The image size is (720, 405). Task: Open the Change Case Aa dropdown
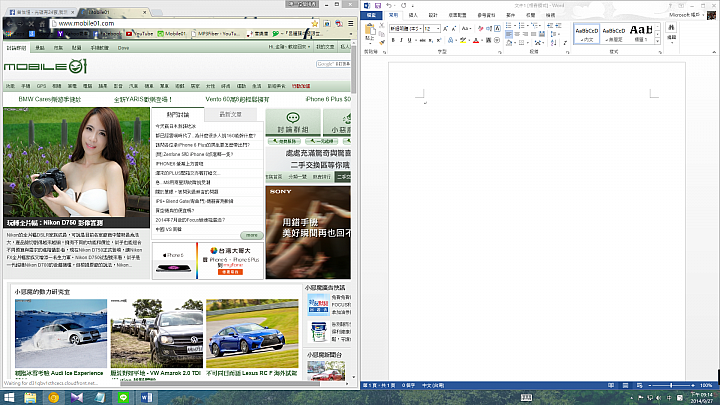click(466, 28)
